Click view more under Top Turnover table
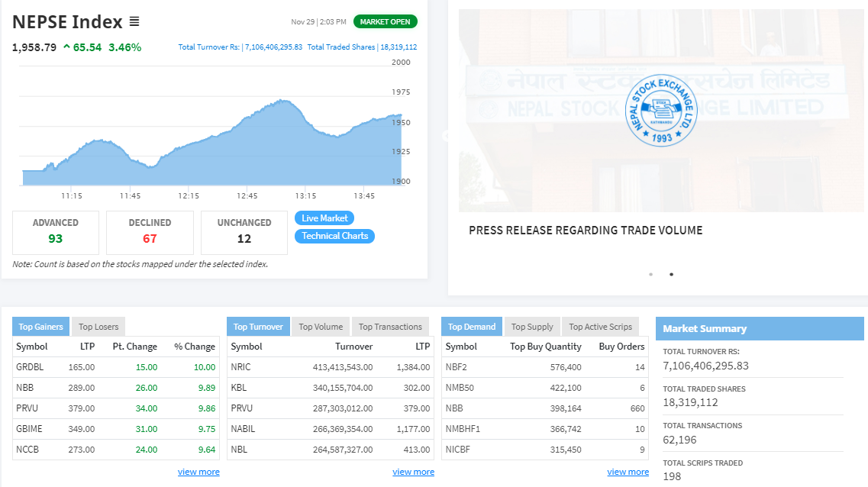This screenshot has width=868, height=487. pyautogui.click(x=414, y=472)
